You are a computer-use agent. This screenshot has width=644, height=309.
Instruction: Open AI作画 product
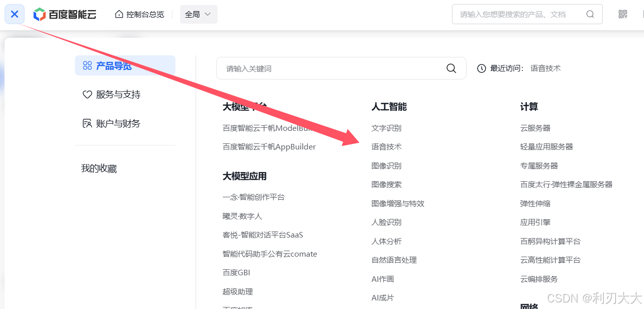(383, 279)
